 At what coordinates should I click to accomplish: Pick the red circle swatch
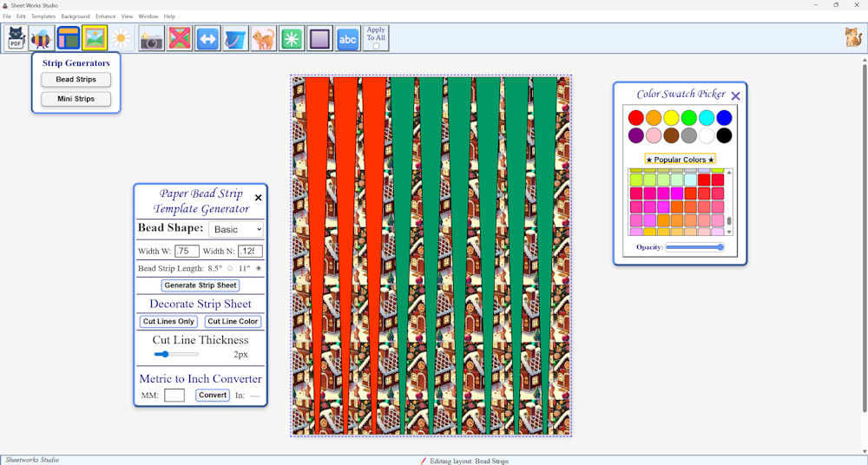point(636,118)
